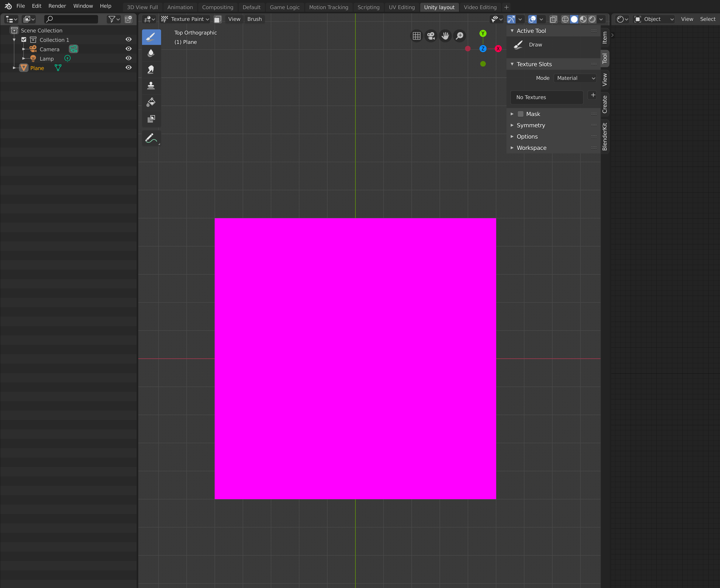Open the Texture Paint mode selector
Viewport: 720px width, 588px height.
point(185,19)
